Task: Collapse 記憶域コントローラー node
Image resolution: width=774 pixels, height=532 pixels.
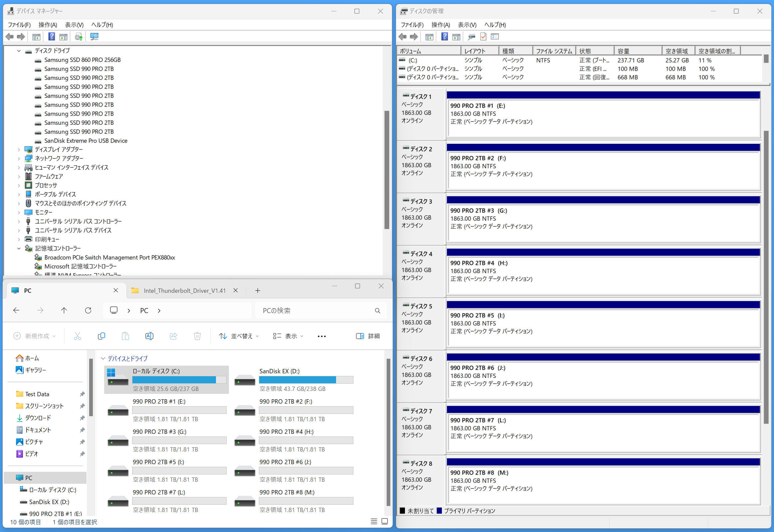Action: (x=19, y=248)
